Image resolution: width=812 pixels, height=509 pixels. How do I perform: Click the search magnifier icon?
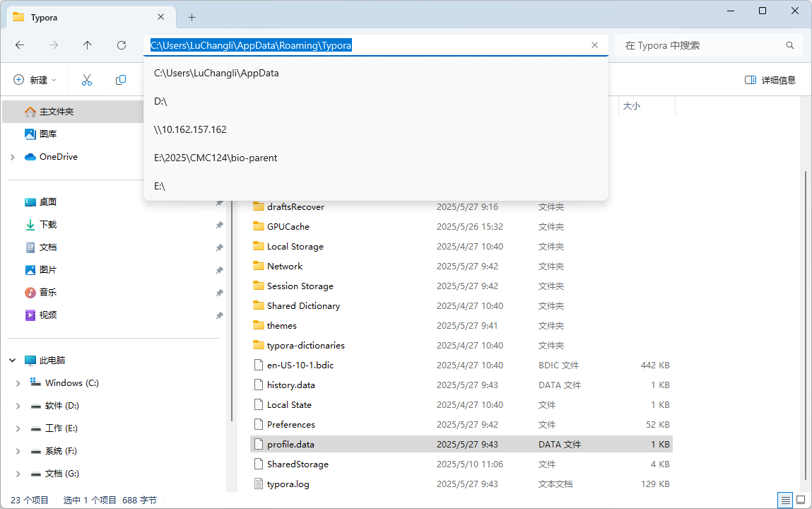(789, 45)
